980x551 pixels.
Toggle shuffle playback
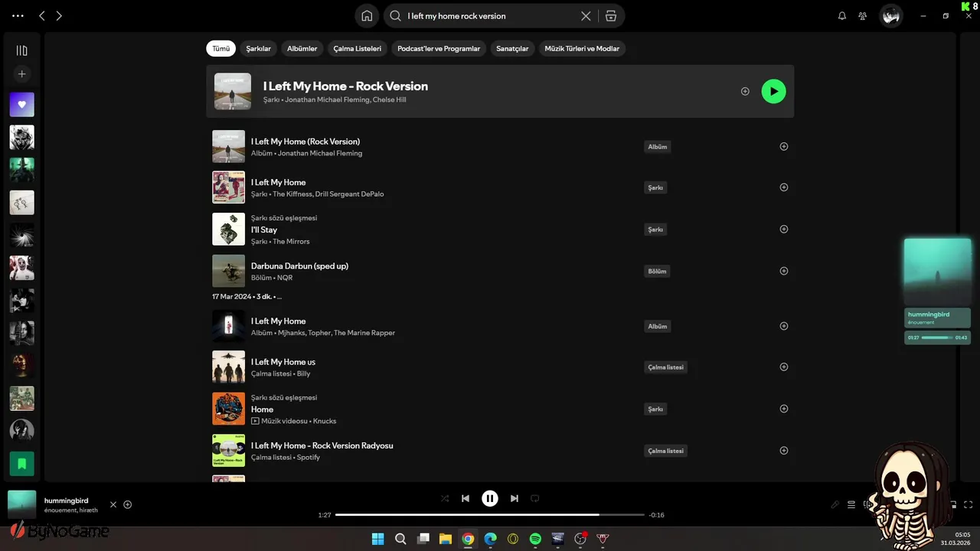point(445,498)
